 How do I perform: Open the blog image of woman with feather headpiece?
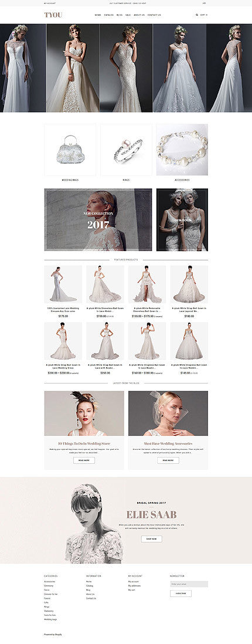pos(84,413)
